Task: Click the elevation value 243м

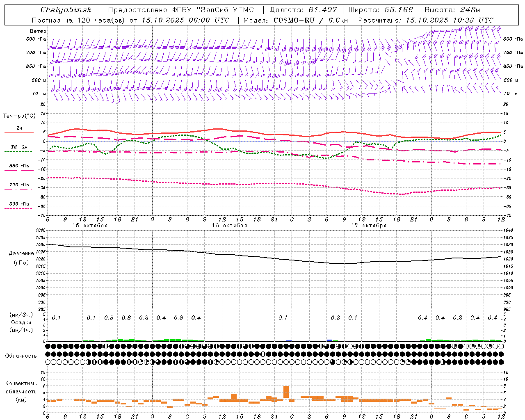Action: tap(470, 10)
